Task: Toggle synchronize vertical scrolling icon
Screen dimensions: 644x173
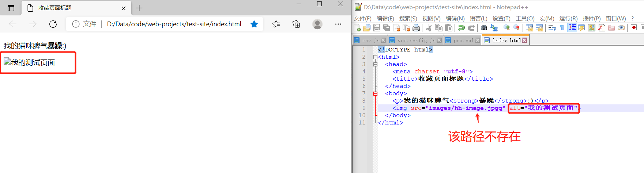Action: pos(529,28)
